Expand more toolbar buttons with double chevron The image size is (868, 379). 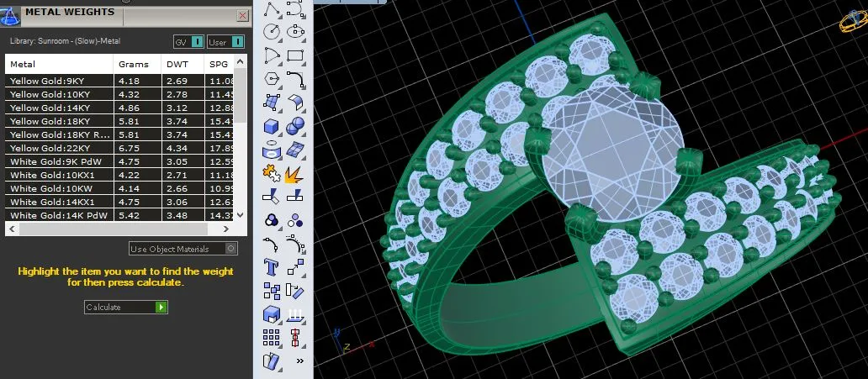pos(300,361)
